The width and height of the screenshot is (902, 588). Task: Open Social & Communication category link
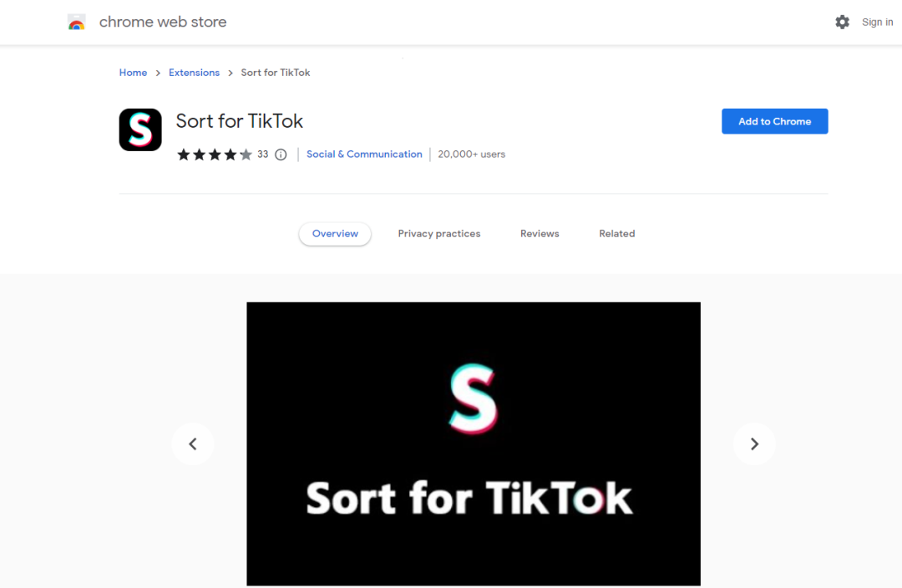point(364,155)
